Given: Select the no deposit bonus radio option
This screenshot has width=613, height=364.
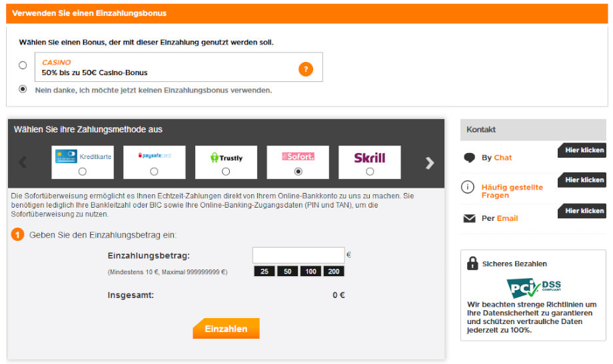Looking at the screenshot, I should point(23,89).
